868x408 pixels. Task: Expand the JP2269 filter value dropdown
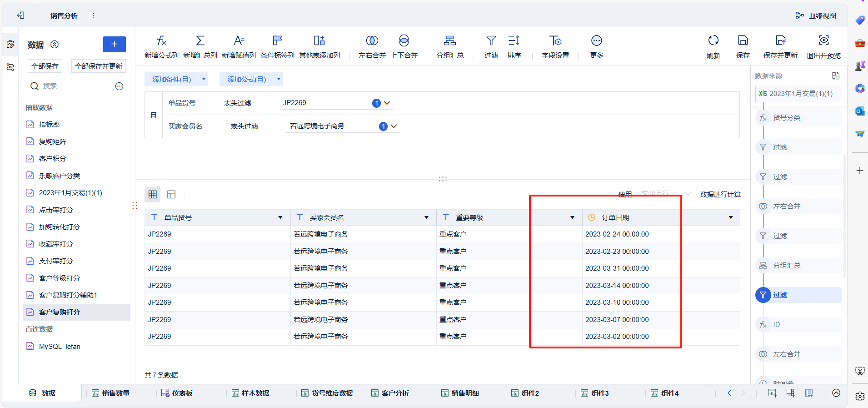387,103
